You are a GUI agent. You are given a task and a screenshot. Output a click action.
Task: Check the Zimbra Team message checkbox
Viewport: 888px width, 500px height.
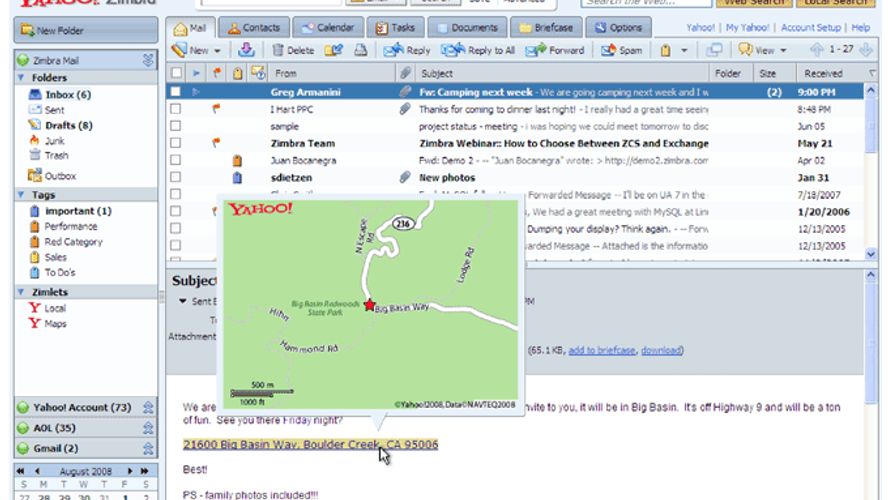(x=176, y=143)
